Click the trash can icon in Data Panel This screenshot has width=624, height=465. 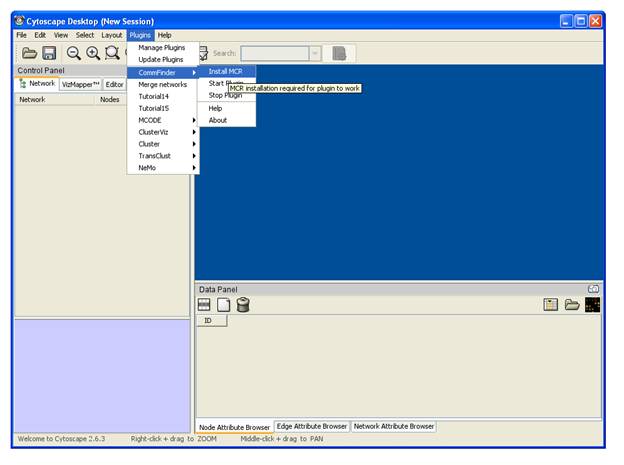243,305
